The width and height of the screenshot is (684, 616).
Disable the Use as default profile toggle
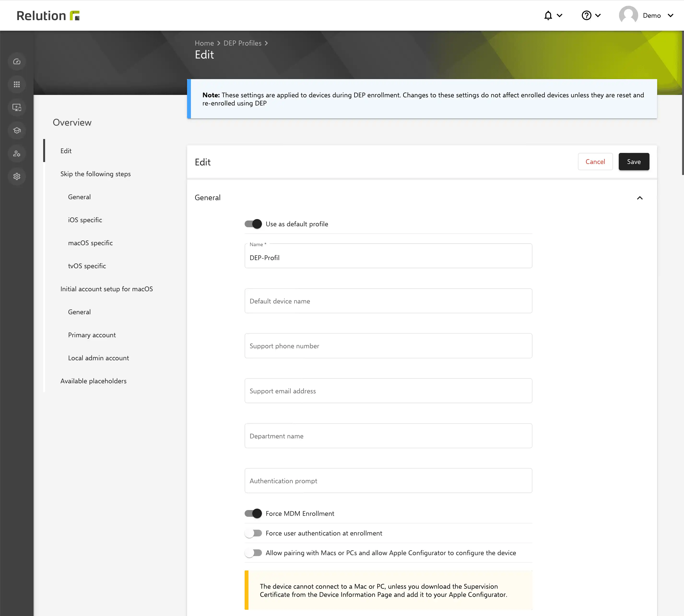coord(253,224)
